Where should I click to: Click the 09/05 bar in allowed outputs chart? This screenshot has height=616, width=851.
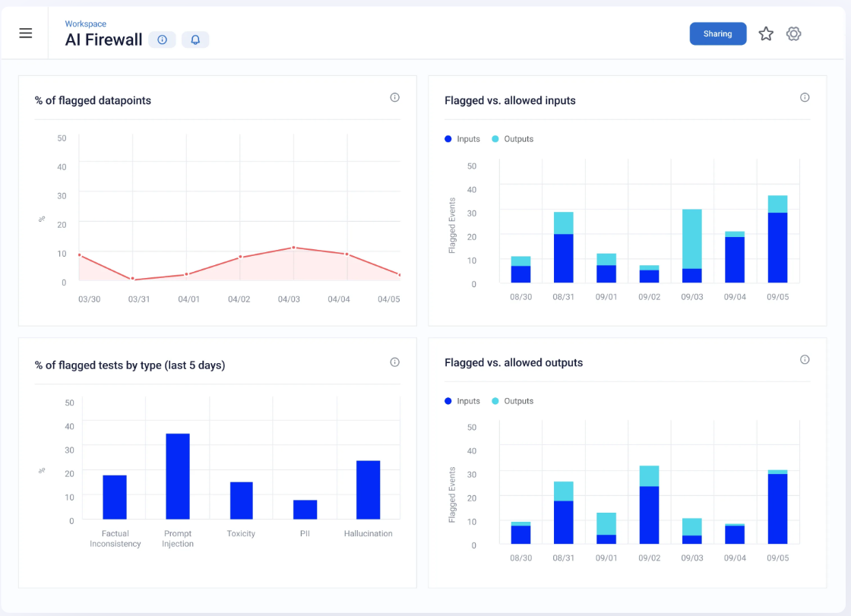coord(777,507)
